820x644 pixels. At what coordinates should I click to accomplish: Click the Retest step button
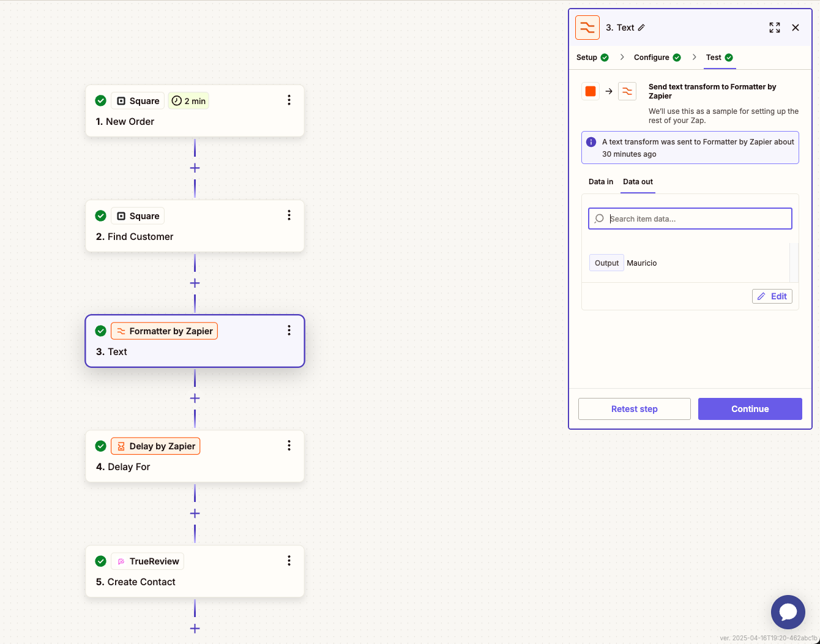coord(635,409)
